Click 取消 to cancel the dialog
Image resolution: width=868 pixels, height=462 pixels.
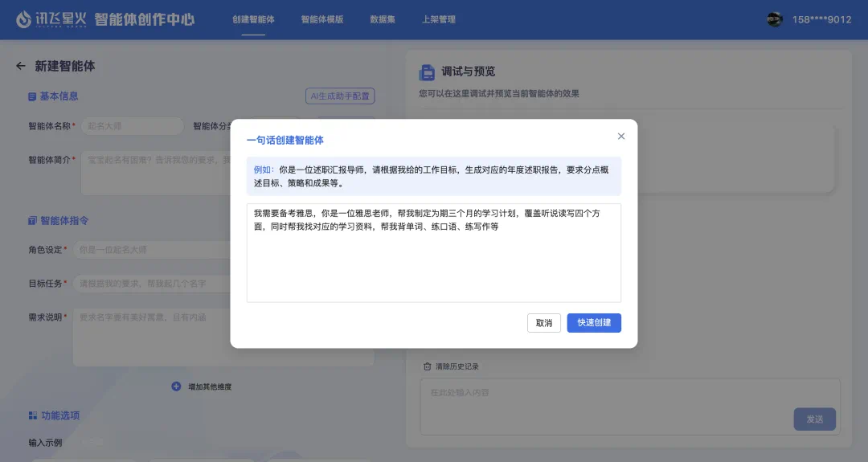[544, 323]
